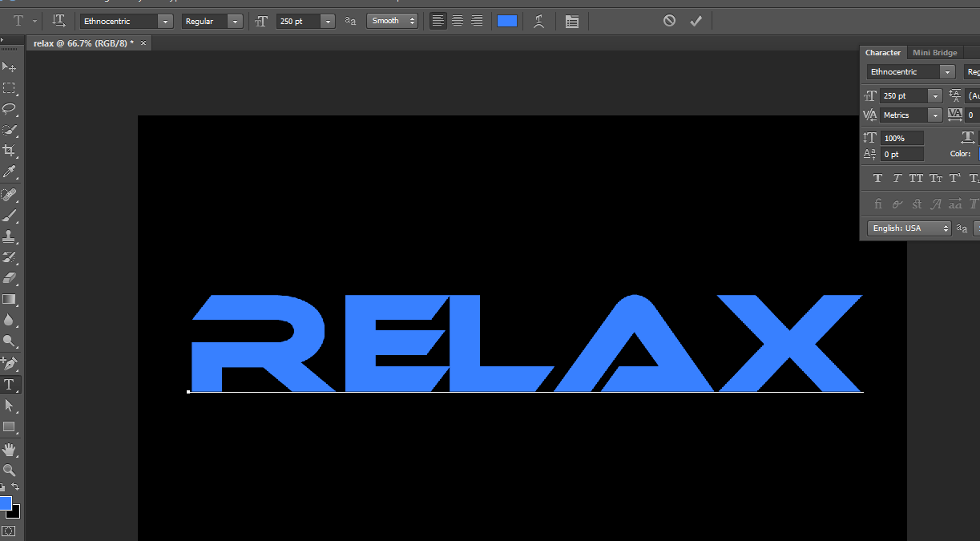
Task: Open the Create Warped Text dialog
Action: click(538, 21)
